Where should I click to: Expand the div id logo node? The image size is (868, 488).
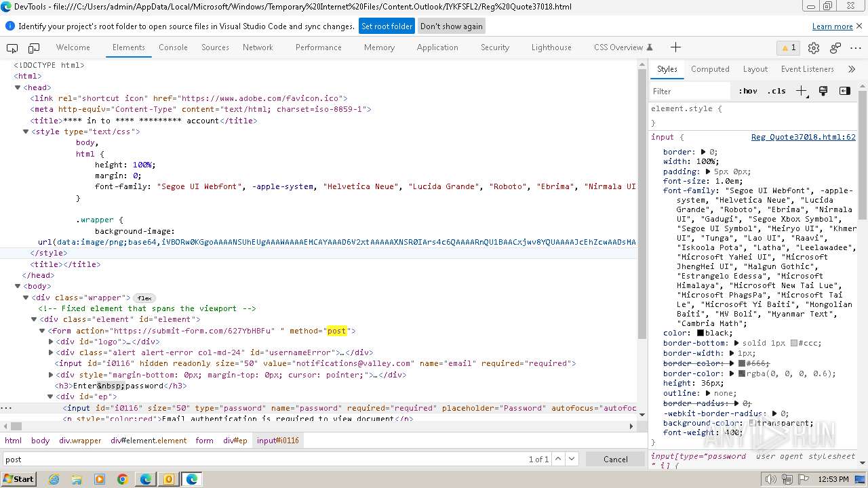[x=51, y=342]
